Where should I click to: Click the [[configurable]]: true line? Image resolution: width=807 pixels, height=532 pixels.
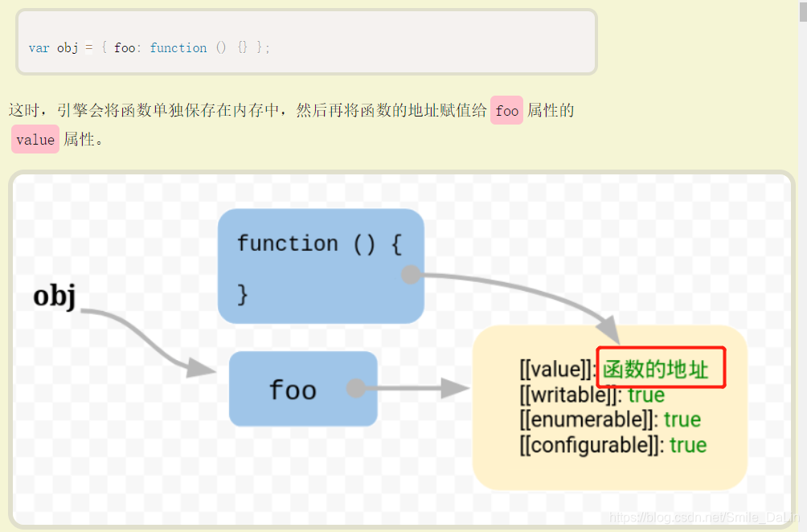point(613,445)
